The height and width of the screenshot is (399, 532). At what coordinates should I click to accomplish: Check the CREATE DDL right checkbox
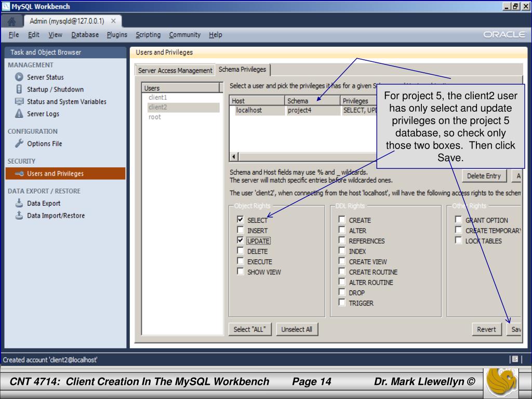coord(342,220)
